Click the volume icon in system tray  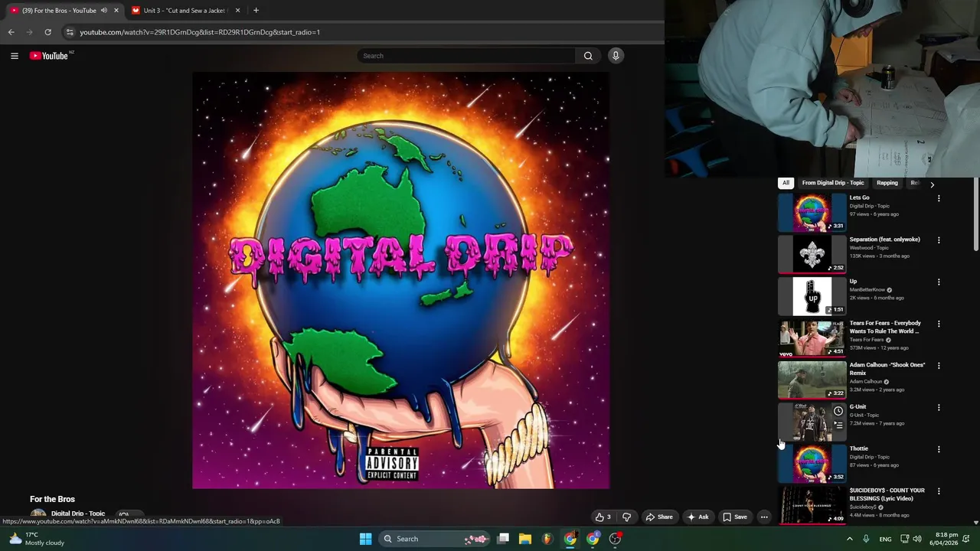[x=917, y=539]
